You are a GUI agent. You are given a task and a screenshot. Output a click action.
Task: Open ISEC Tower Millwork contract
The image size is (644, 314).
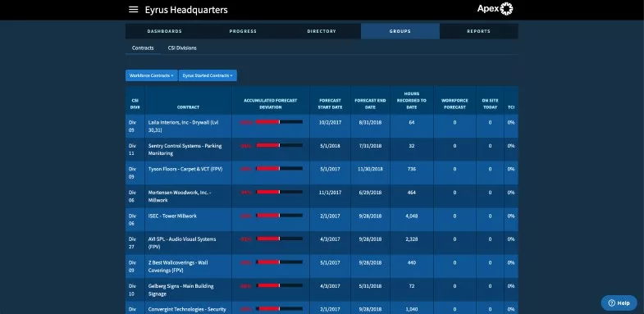tap(172, 216)
